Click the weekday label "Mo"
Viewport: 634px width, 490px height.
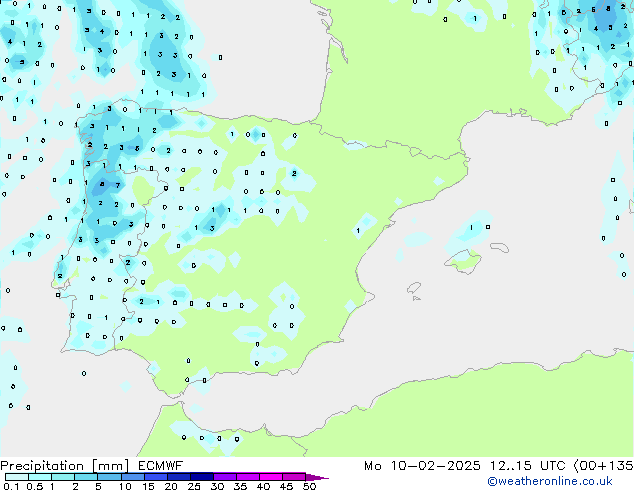pos(372,466)
